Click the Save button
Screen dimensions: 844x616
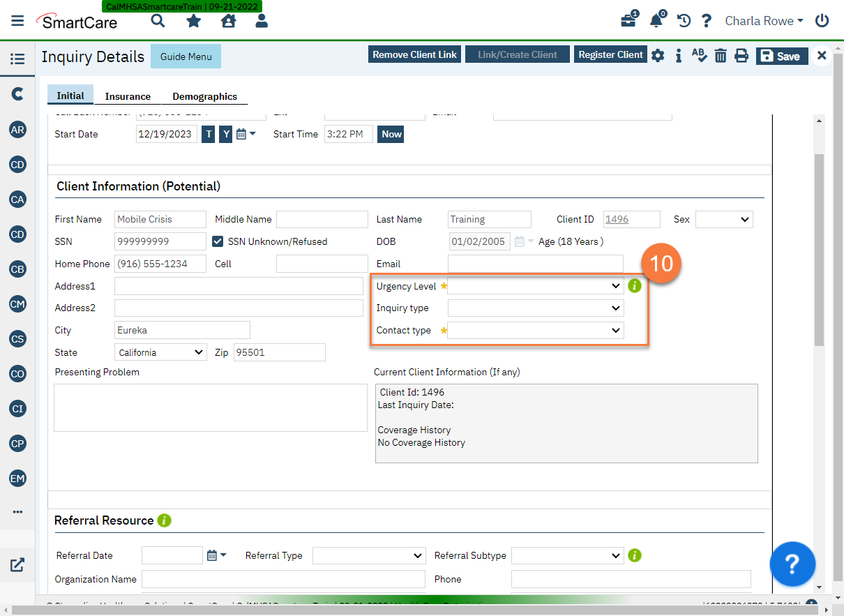781,57
